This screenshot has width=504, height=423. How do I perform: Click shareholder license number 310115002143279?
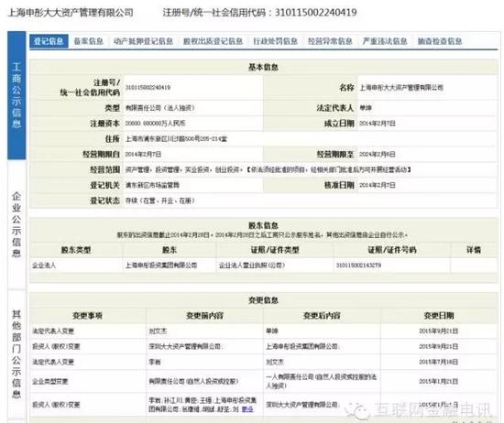point(358,266)
